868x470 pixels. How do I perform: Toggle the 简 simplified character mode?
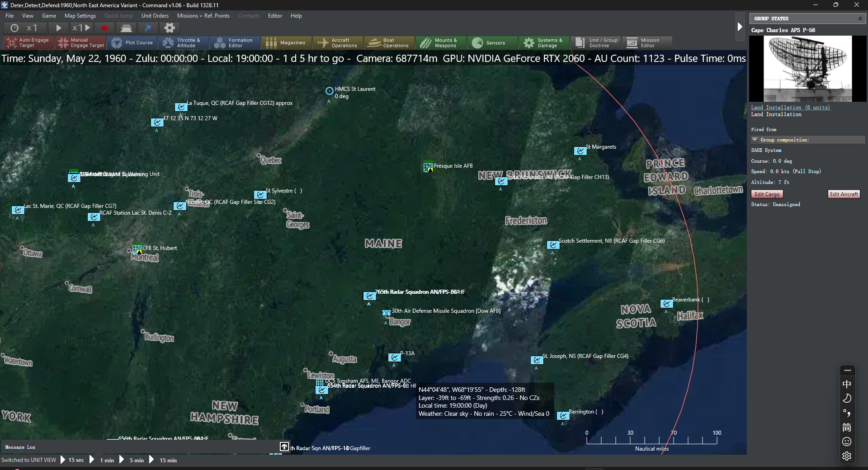(x=847, y=427)
